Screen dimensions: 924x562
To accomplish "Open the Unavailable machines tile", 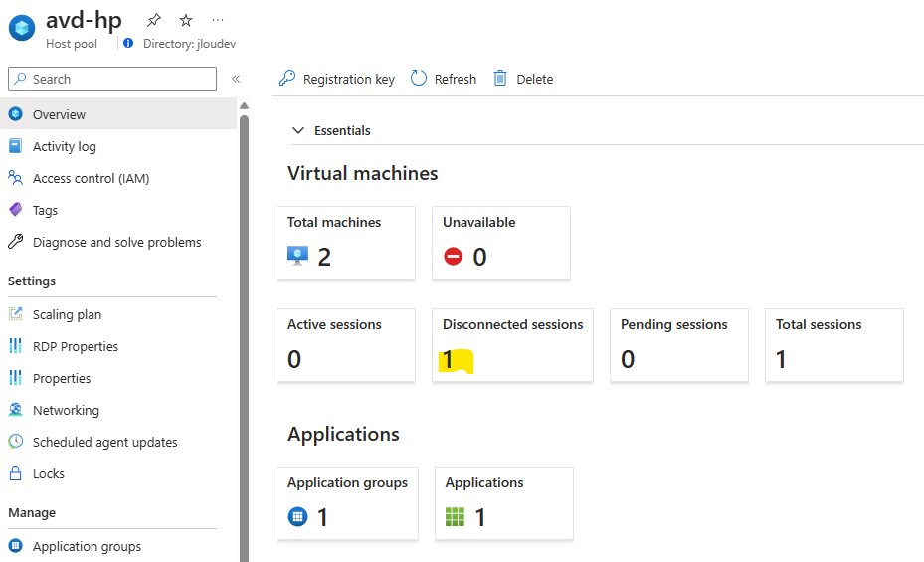I will pos(501,242).
